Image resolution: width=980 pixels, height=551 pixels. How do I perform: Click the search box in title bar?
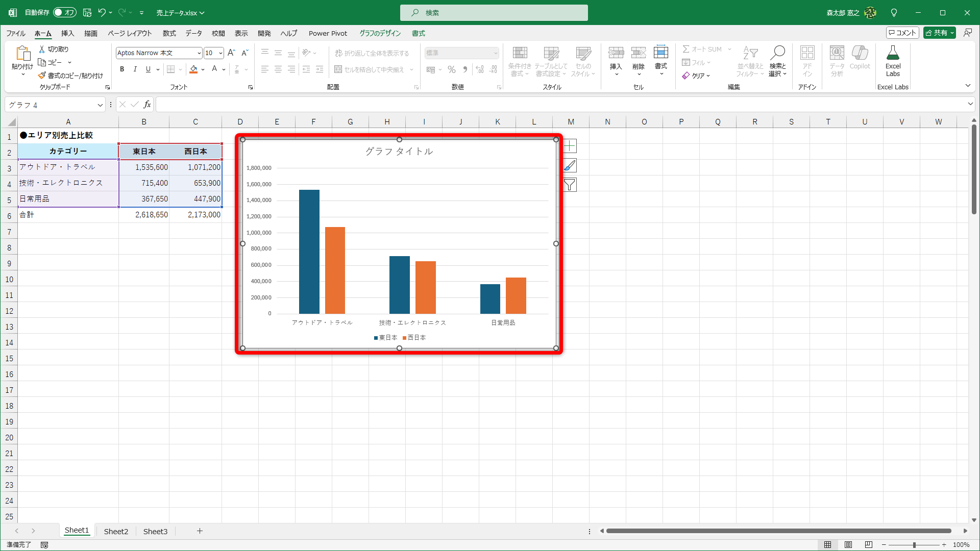coord(494,12)
